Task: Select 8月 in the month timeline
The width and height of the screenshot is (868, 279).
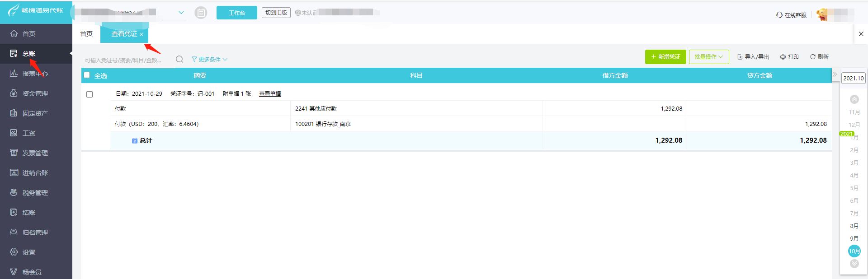Action: [x=854, y=226]
